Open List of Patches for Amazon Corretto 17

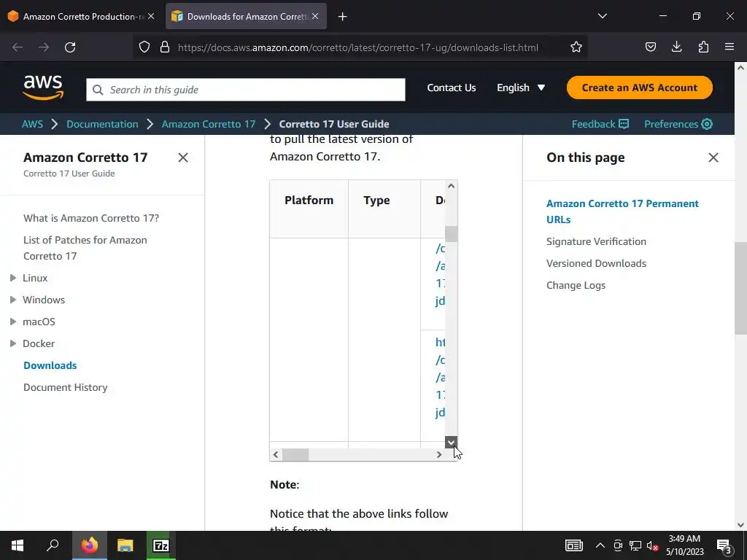point(85,248)
